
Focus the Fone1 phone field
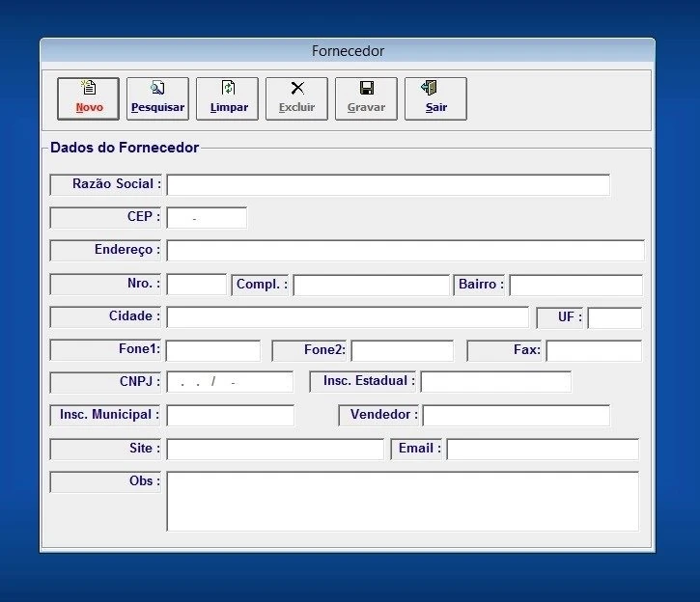(x=213, y=350)
